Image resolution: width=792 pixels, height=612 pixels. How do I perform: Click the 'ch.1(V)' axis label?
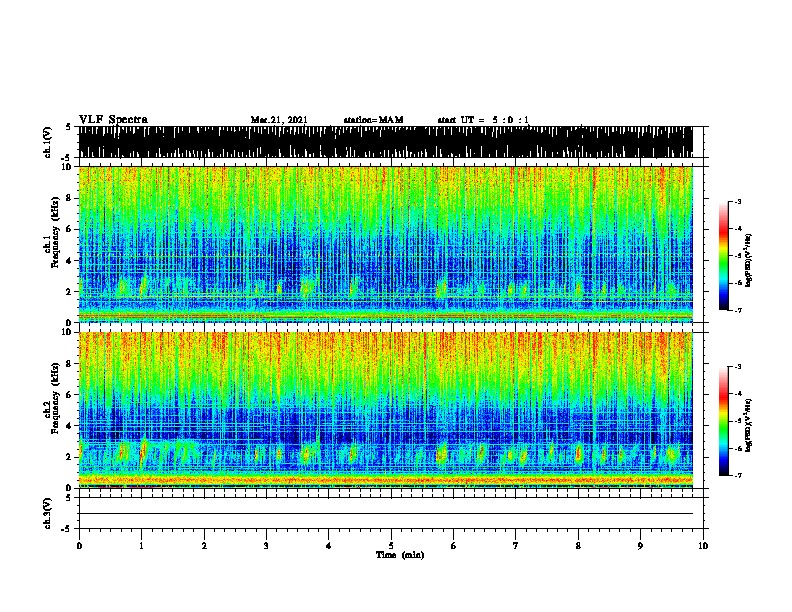tap(47, 142)
